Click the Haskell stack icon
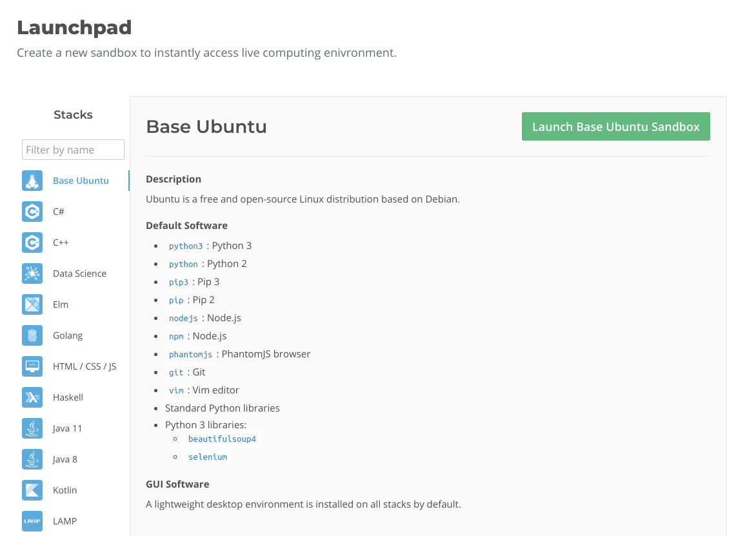756x536 pixels. click(32, 397)
